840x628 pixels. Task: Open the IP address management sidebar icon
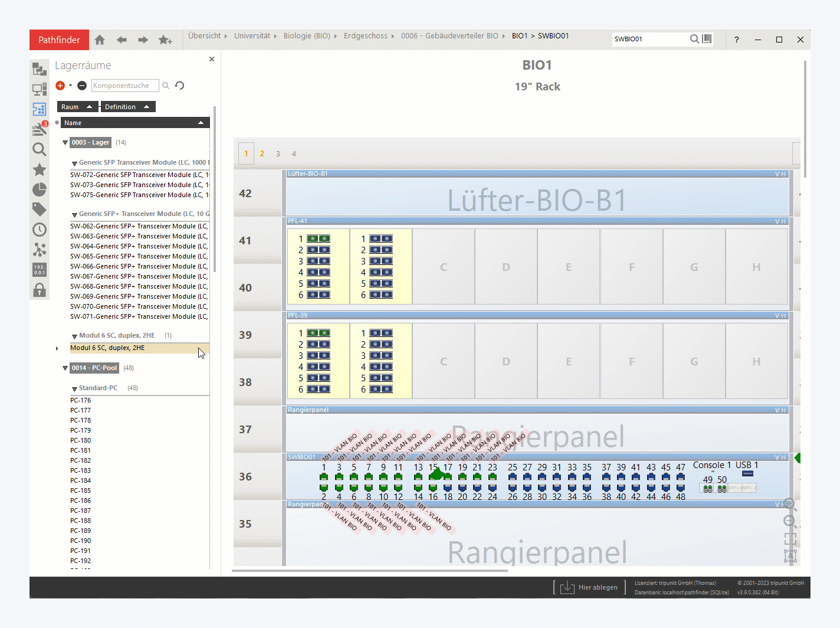[40, 270]
